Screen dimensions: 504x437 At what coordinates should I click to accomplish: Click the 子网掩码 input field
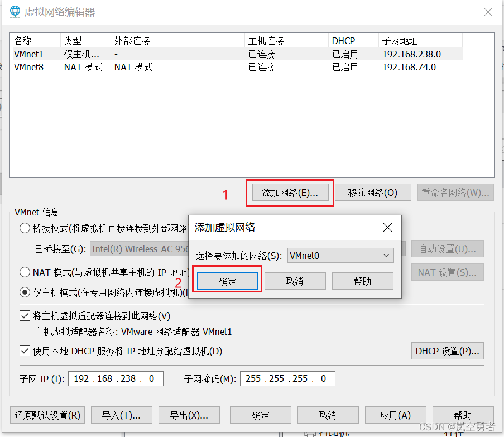[287, 378]
